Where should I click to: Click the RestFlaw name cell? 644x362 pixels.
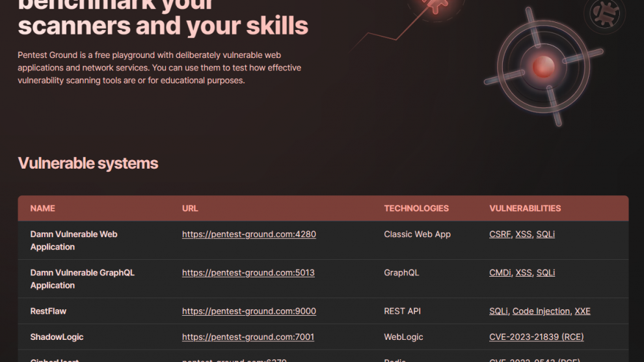coord(48,311)
